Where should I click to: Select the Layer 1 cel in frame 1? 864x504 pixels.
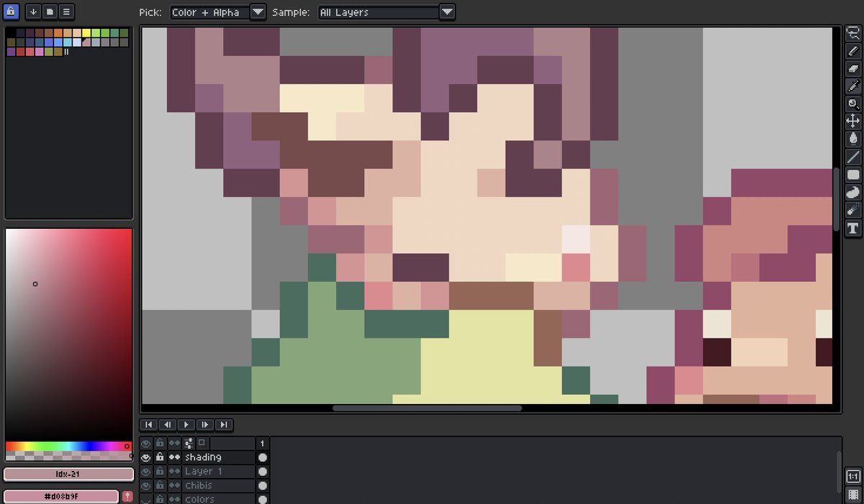tap(263, 472)
